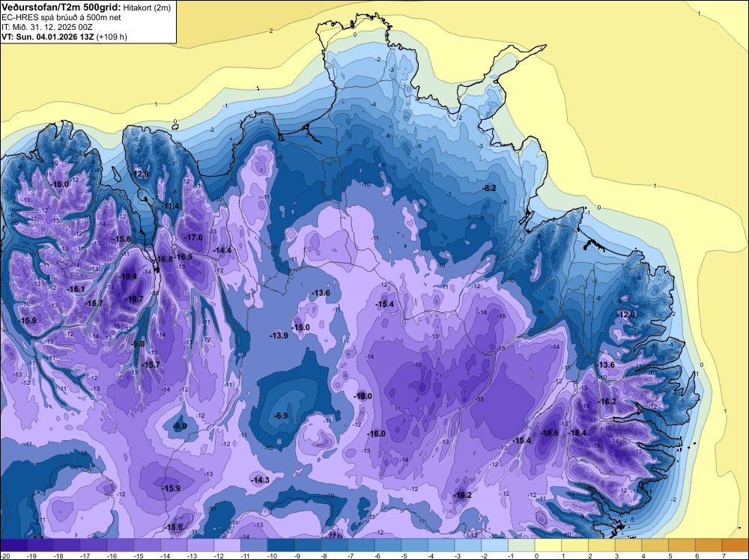Click the -18.6 temperature value
Image resolution: width=749 pixels, height=560 pixels.
point(549,433)
